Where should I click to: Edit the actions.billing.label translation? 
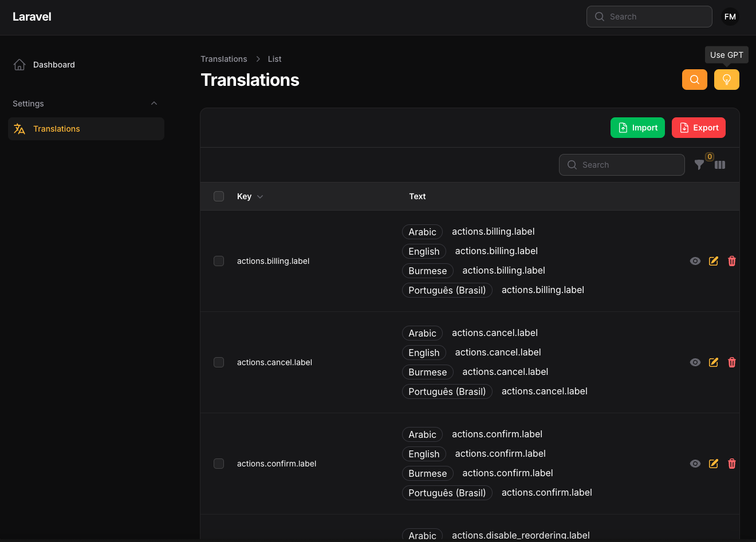pos(714,261)
